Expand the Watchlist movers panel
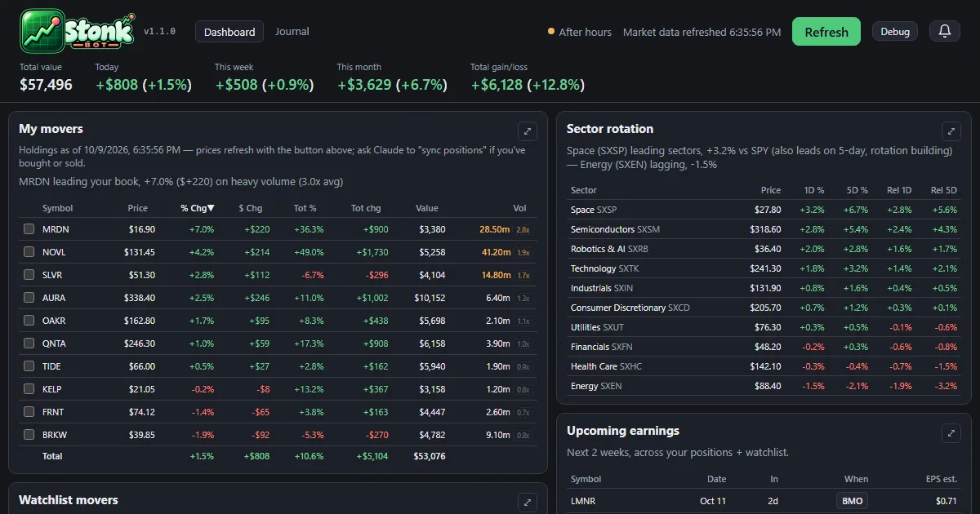Image resolution: width=980 pixels, height=514 pixels. tap(528, 503)
